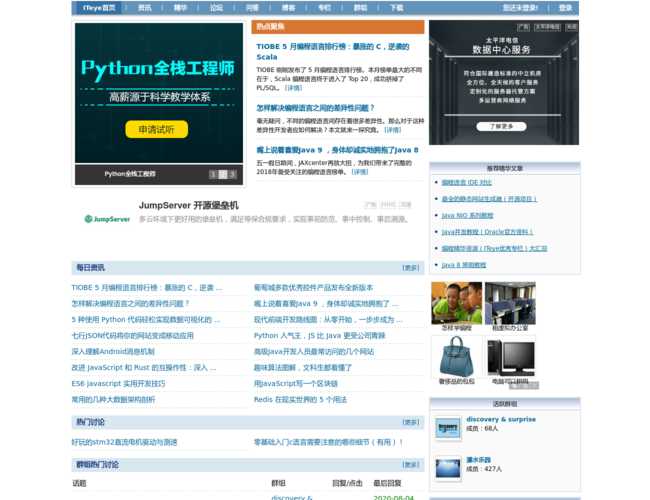650x500 pixels.
Task: Switch carousel to slide 2
Action: tap(223, 174)
